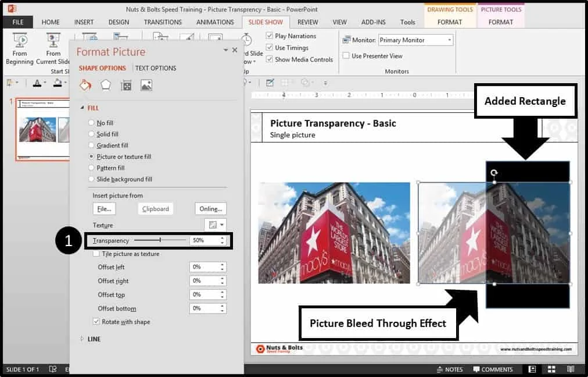Toggle Rotate with shape checkbox

(x=96, y=322)
